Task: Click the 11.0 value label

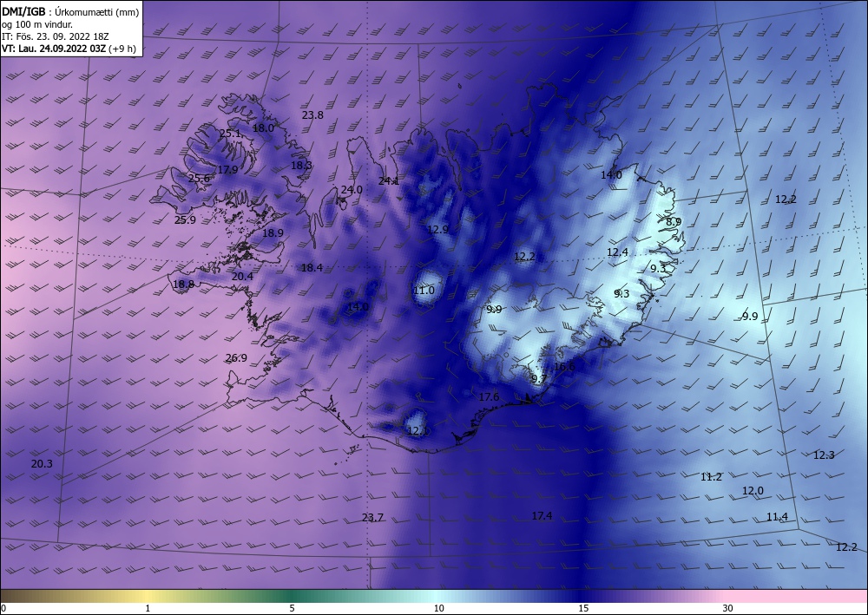Action: click(x=424, y=291)
